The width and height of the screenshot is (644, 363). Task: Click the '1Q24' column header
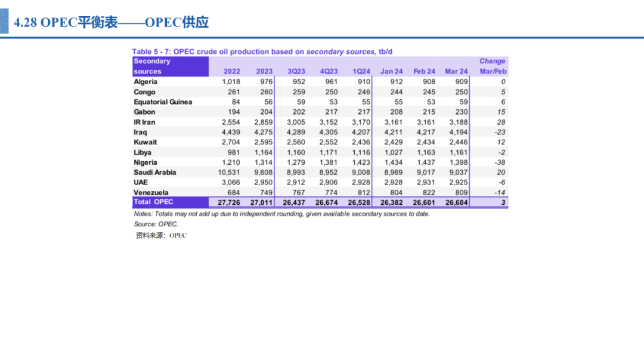(361, 72)
